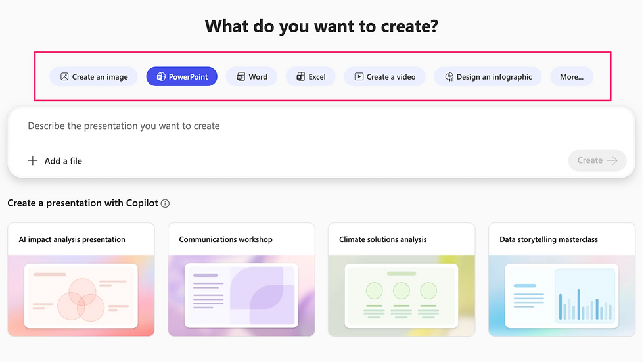
Task: Click the Excel spreadsheet icon
Action: [301, 76]
